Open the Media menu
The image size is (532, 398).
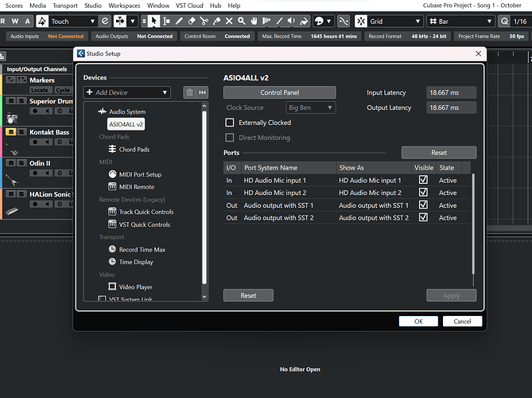coord(37,6)
